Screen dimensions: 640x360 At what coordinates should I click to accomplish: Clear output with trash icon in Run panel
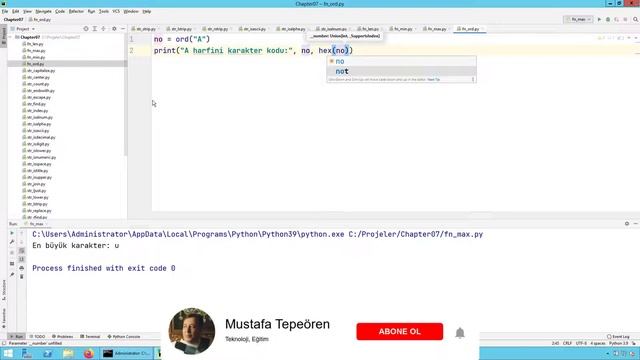click(x=22, y=277)
